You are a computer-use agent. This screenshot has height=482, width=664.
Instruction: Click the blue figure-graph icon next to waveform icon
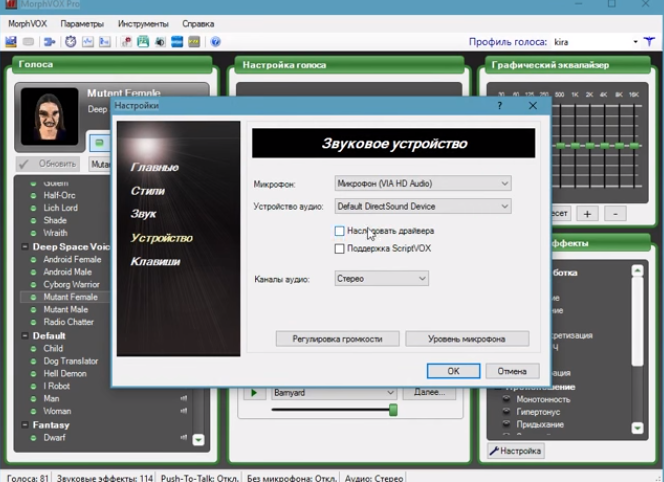click(105, 42)
